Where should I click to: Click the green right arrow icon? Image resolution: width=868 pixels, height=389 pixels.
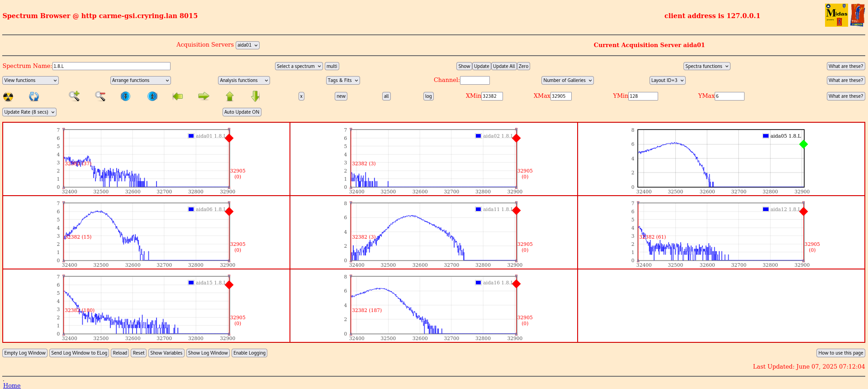[x=204, y=96]
